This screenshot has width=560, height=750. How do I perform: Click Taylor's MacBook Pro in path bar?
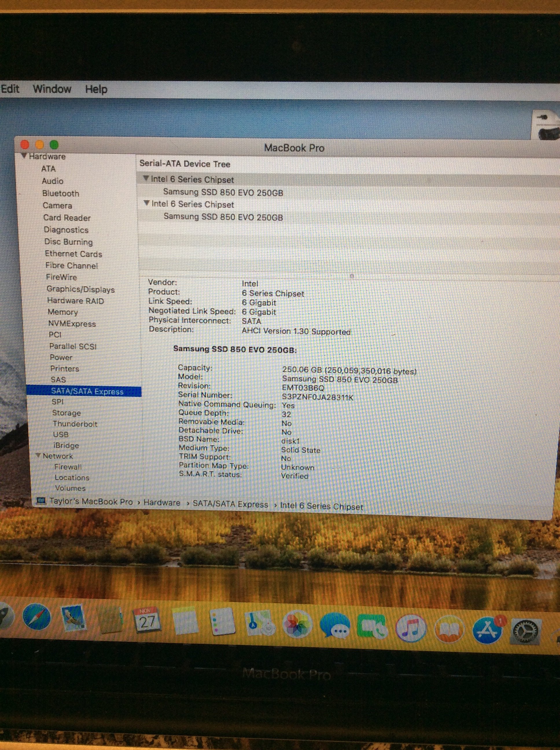(x=91, y=501)
